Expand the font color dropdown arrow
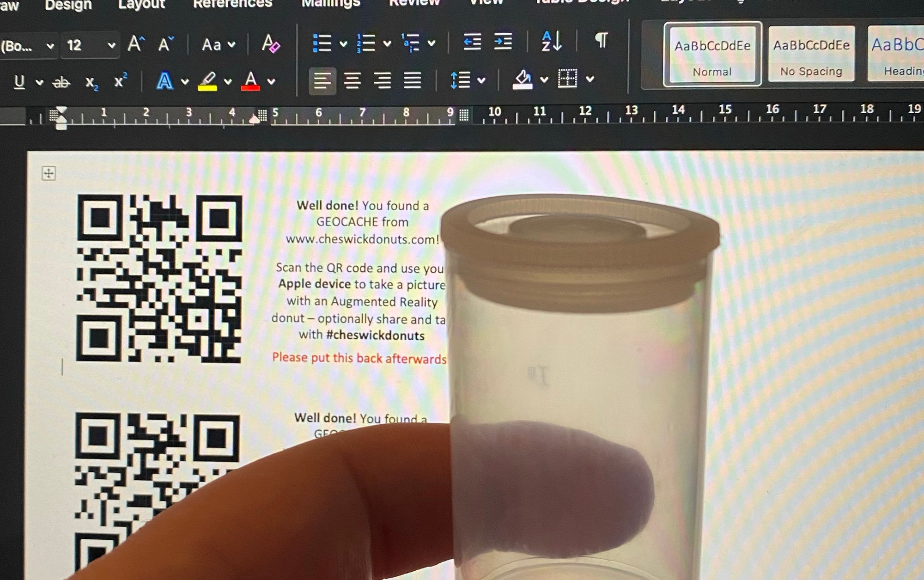 (x=271, y=82)
